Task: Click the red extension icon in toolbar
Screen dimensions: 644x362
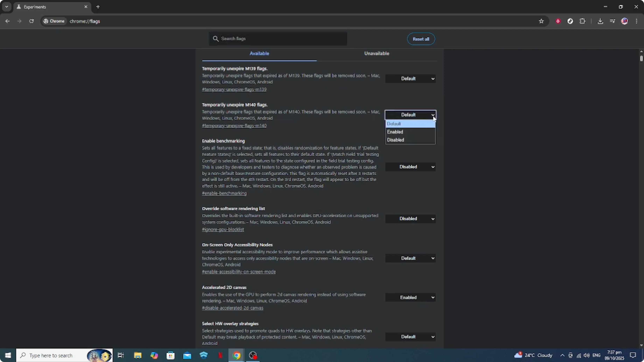Action: click(558, 21)
